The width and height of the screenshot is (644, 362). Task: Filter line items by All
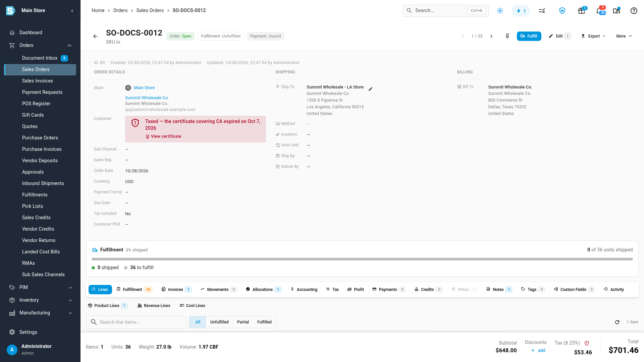point(198,322)
